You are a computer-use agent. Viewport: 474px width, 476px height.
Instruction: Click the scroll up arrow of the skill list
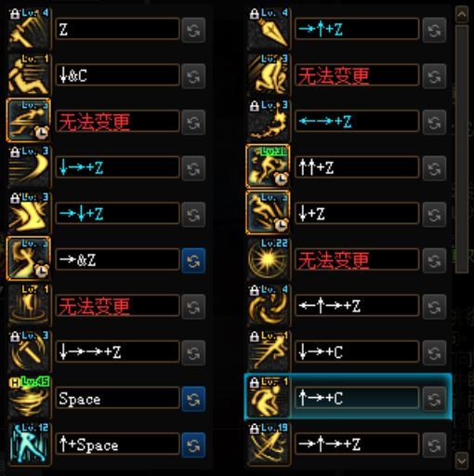point(462,15)
